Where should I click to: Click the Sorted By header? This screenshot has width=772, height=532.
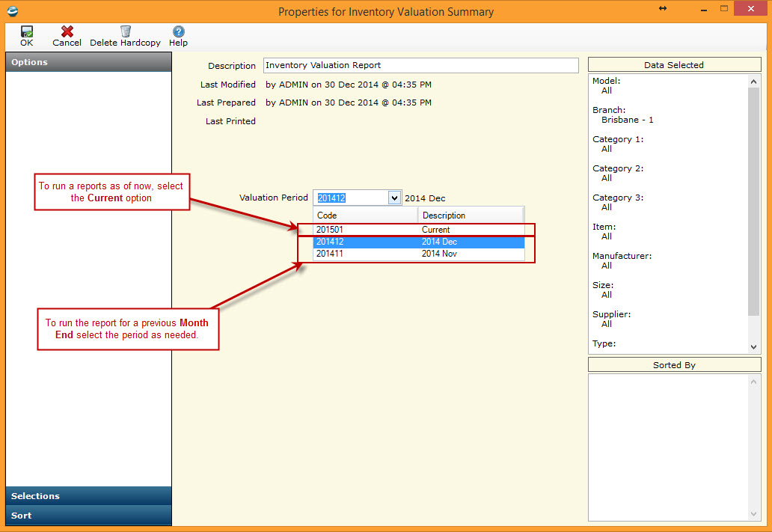coord(674,365)
